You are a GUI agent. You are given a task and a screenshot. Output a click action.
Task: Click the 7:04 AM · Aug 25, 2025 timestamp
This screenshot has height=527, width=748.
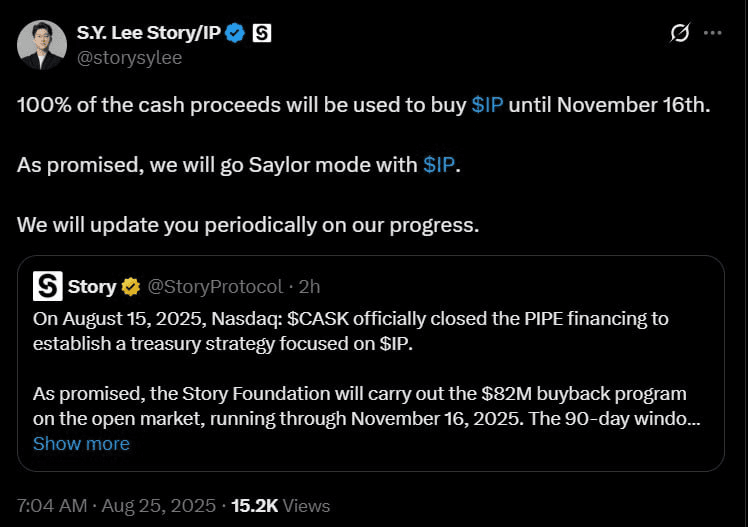click(116, 506)
